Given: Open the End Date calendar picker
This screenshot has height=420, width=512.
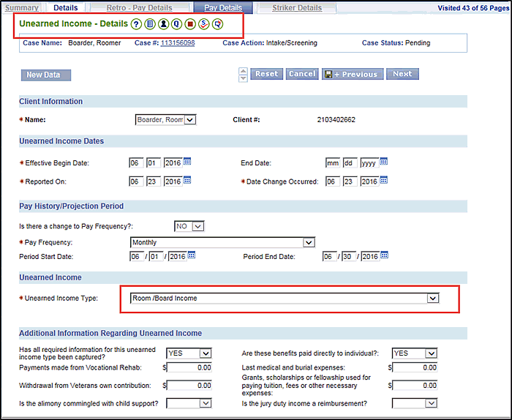Looking at the screenshot, I should (384, 162).
